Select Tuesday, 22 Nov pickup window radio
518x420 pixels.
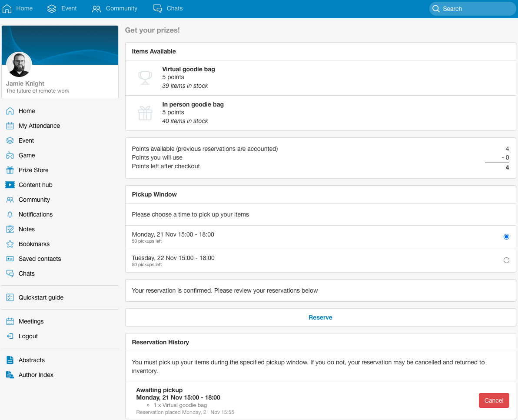pos(506,260)
